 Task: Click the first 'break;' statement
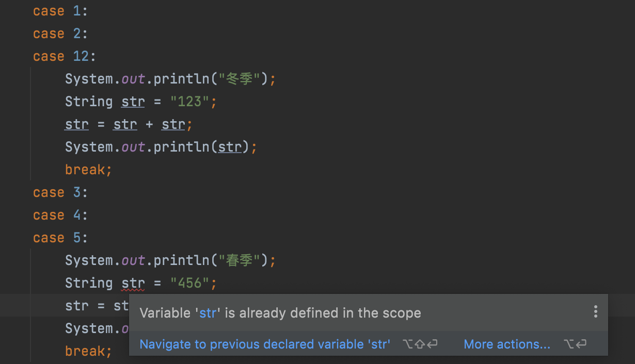88,170
